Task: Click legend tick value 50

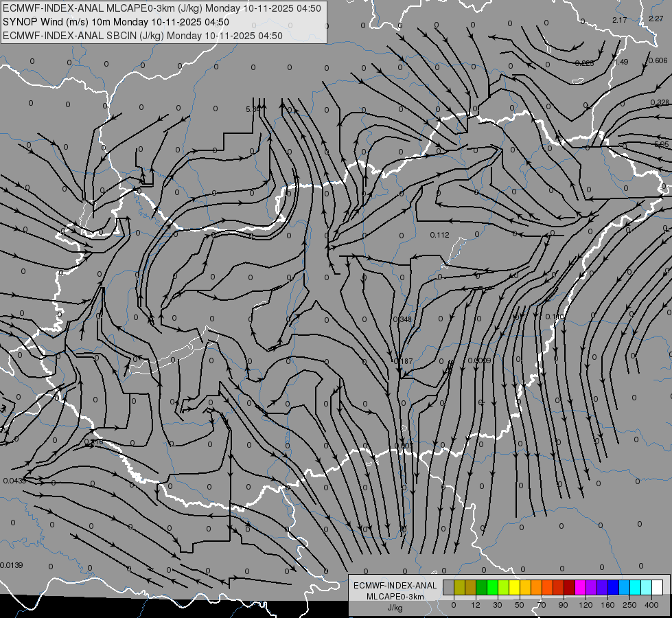Action: 520,605
